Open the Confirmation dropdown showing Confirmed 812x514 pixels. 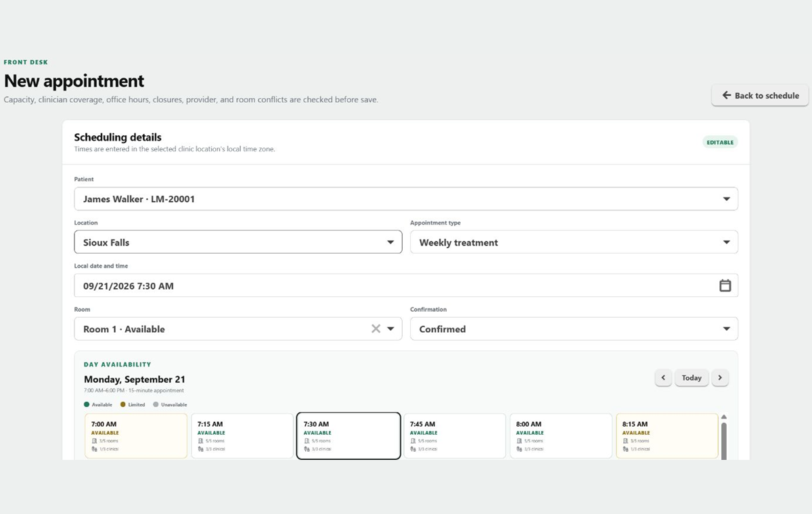point(574,329)
